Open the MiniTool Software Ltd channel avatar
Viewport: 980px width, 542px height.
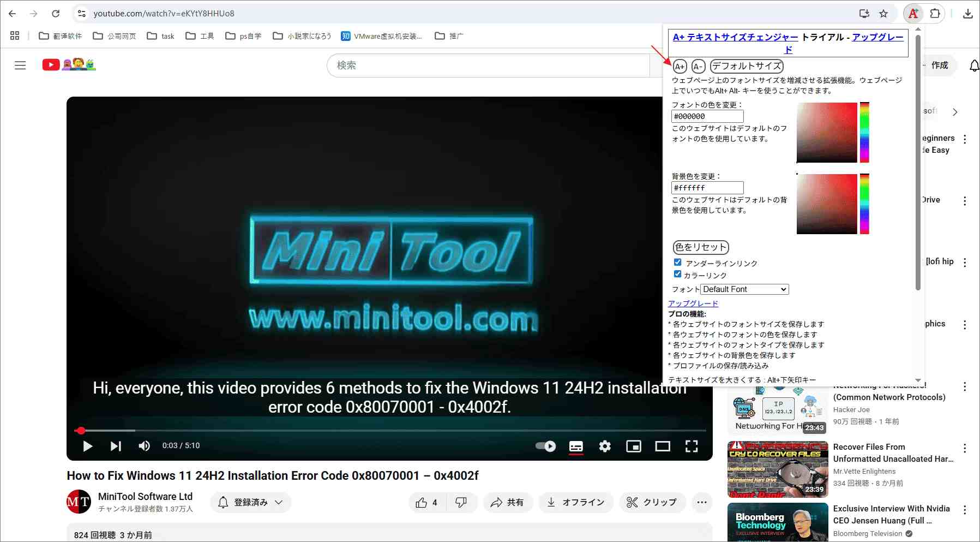[x=79, y=502]
